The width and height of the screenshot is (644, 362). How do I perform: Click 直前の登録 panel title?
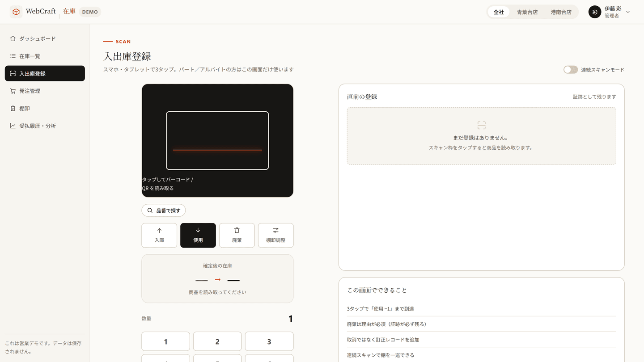362,97
